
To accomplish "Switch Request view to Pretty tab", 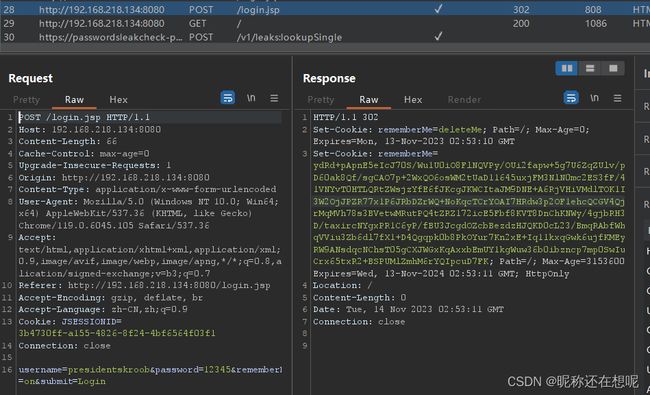I will coord(26,100).
